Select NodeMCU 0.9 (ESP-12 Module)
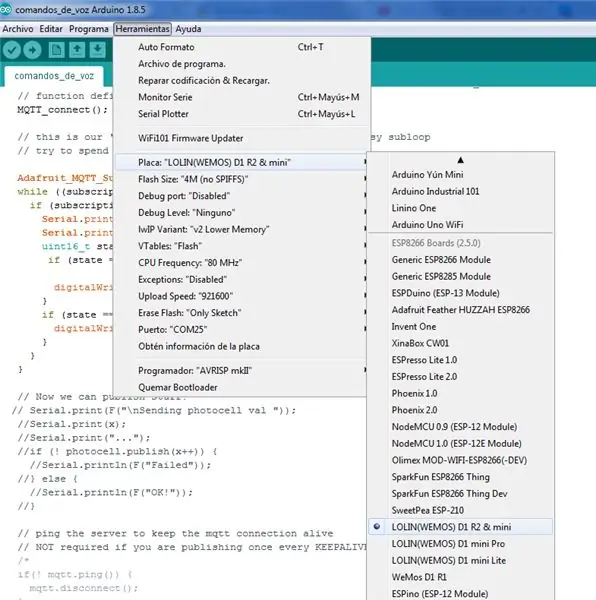The height and width of the screenshot is (600, 596). [x=461, y=427]
